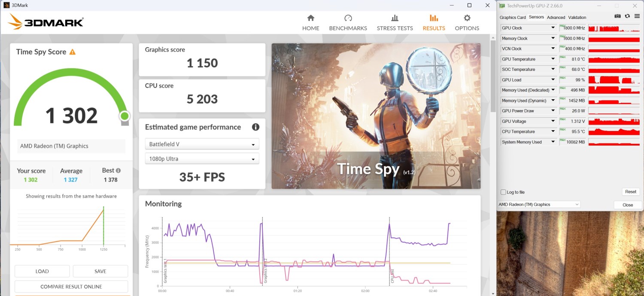The width and height of the screenshot is (644, 296).
Task: Click the CPU Temperature reading 95.5 °C
Action: 577,132
